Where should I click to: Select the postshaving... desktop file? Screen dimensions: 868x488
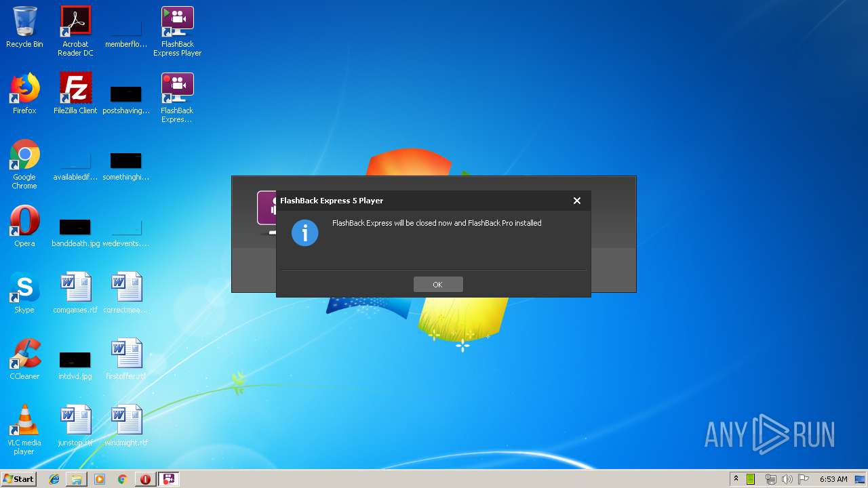tap(126, 98)
